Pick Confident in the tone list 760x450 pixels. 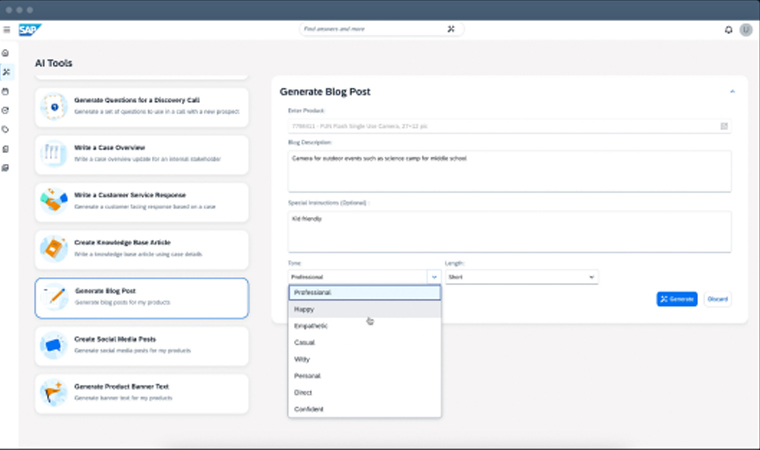pos(308,408)
